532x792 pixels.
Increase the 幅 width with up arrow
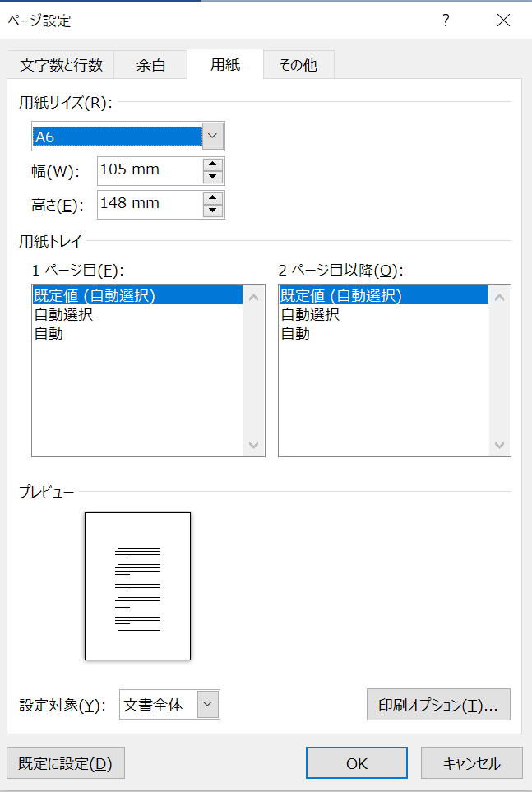coord(213,164)
